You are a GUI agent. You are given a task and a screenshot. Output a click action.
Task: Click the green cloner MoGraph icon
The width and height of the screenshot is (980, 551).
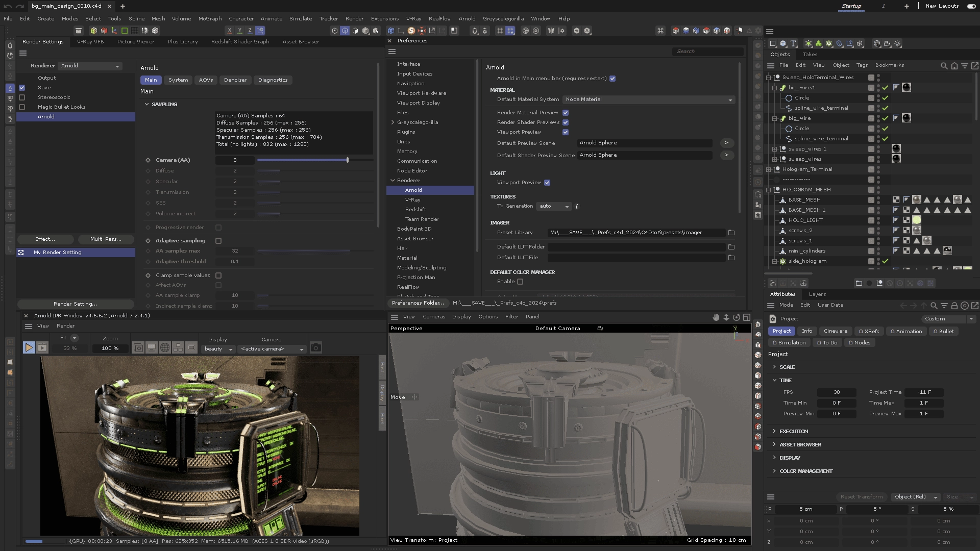(819, 44)
